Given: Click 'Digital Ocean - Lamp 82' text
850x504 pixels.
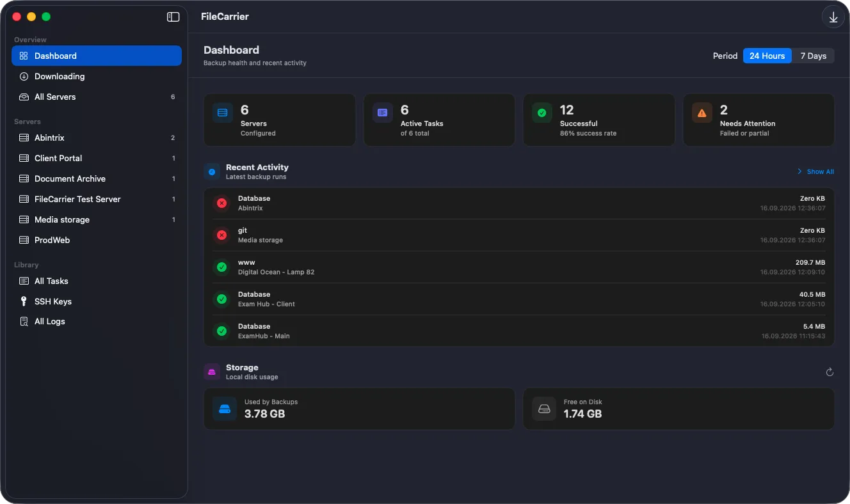Looking at the screenshot, I should coord(276,272).
